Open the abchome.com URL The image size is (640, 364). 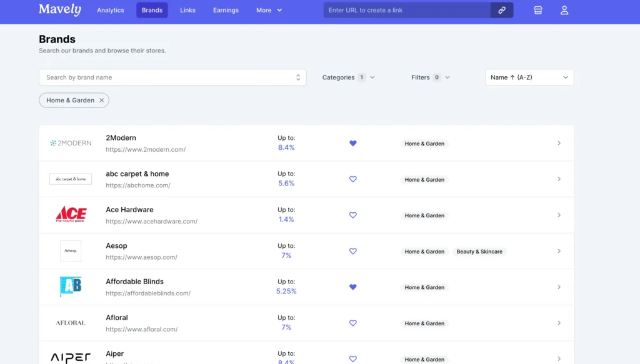138,185
